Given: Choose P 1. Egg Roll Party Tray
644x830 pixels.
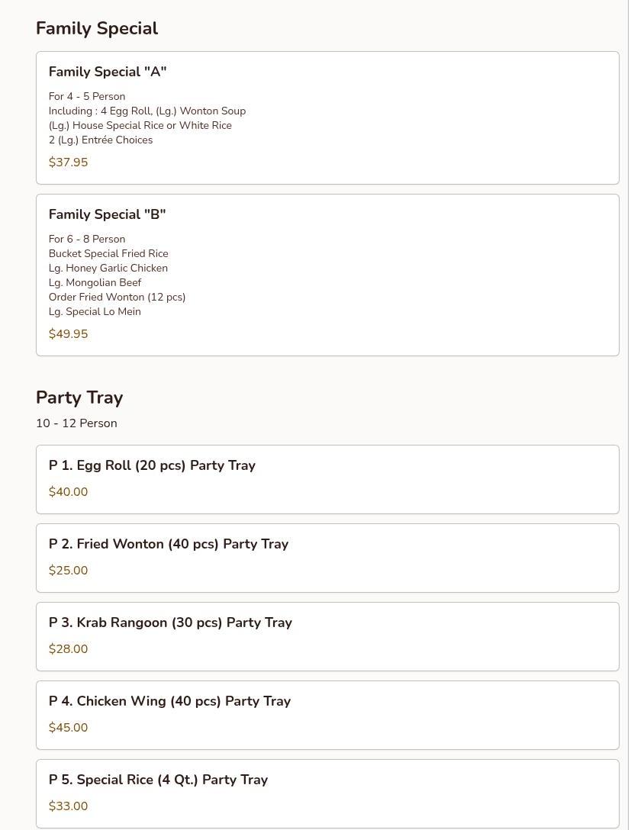Looking at the screenshot, I should pos(152,465).
